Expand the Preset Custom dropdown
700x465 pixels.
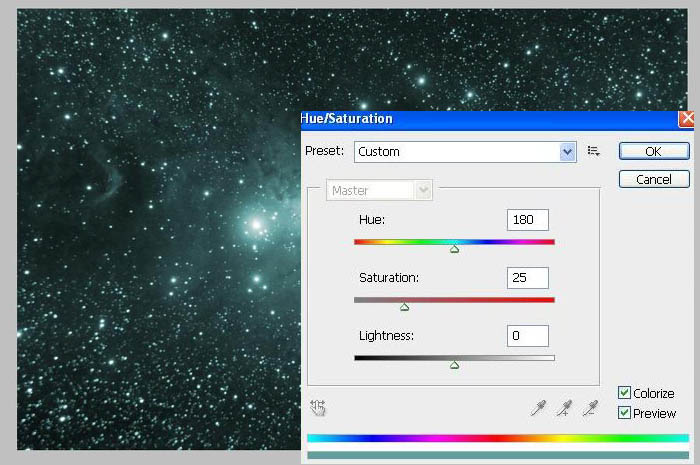[465, 152]
